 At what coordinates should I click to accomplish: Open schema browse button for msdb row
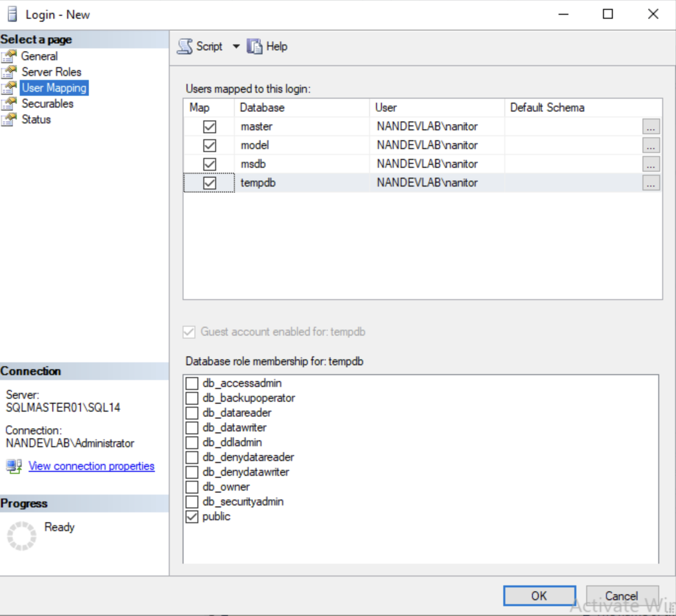click(651, 164)
